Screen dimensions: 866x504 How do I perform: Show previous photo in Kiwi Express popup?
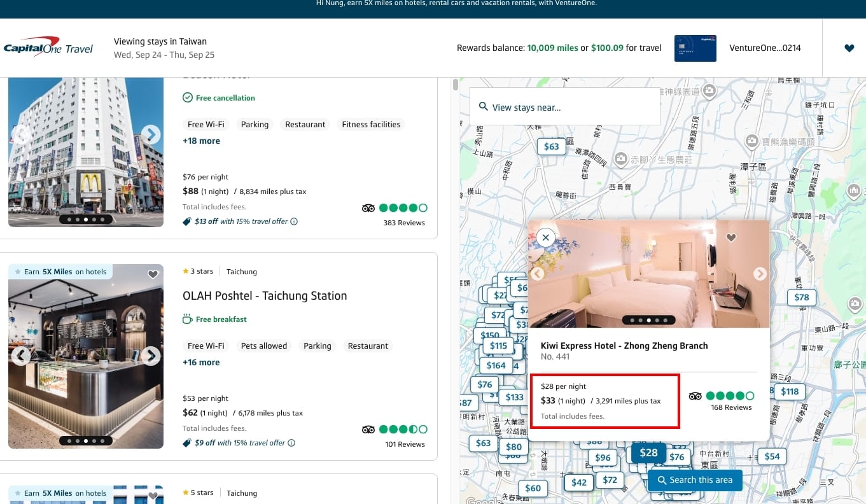pyautogui.click(x=538, y=274)
